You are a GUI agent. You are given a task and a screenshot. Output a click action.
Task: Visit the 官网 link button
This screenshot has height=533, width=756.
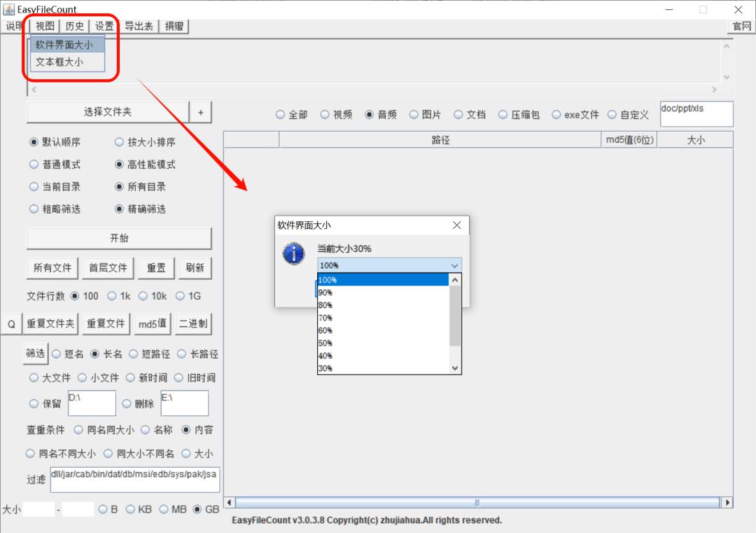click(741, 26)
